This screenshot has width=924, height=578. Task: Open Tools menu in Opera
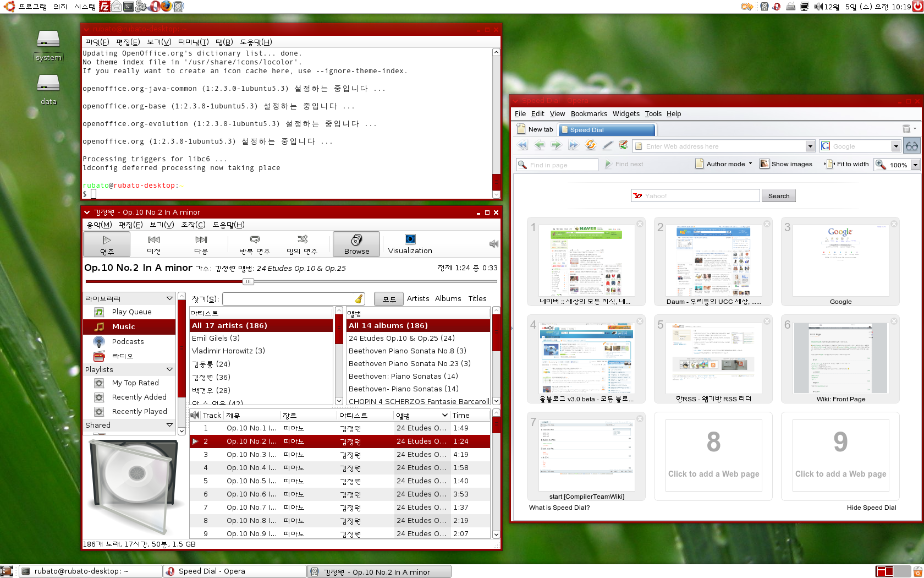pyautogui.click(x=653, y=114)
